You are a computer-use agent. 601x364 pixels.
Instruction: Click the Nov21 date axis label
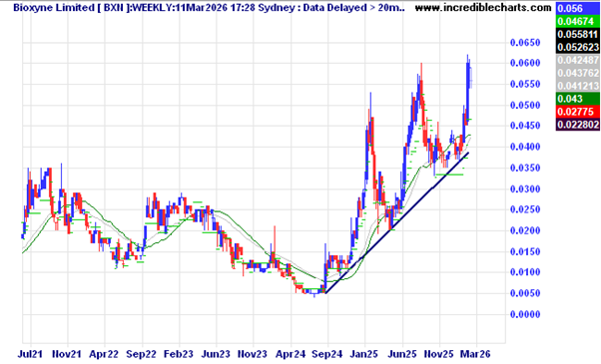67,354
